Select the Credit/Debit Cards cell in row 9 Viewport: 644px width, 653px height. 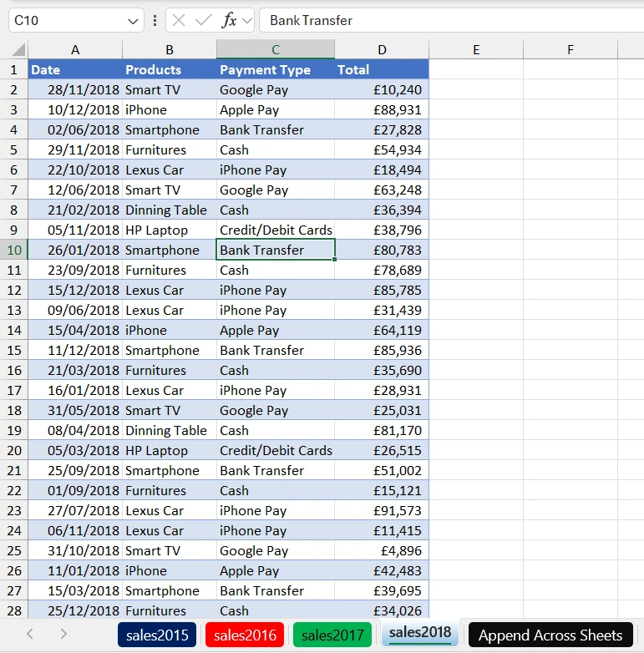(x=276, y=230)
